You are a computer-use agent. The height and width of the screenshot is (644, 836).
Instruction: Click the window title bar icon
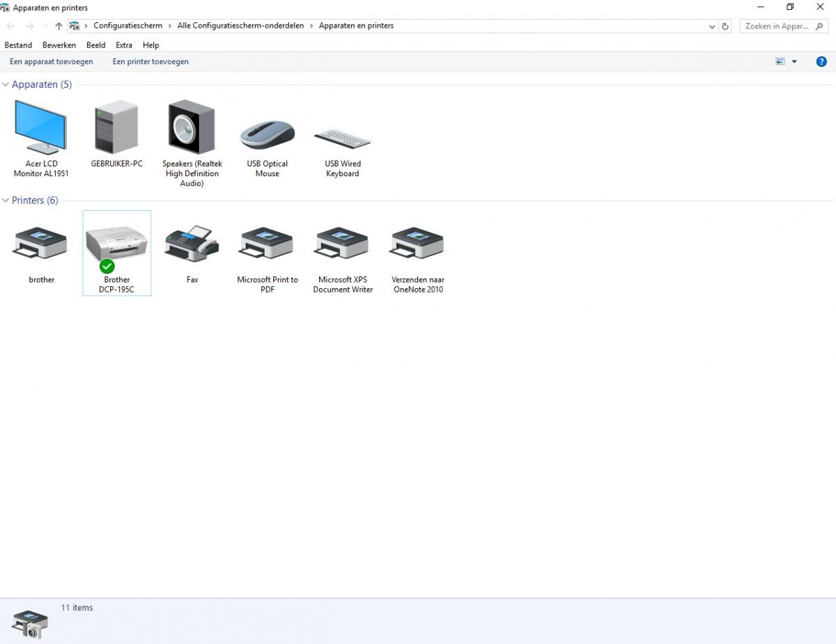[5, 8]
